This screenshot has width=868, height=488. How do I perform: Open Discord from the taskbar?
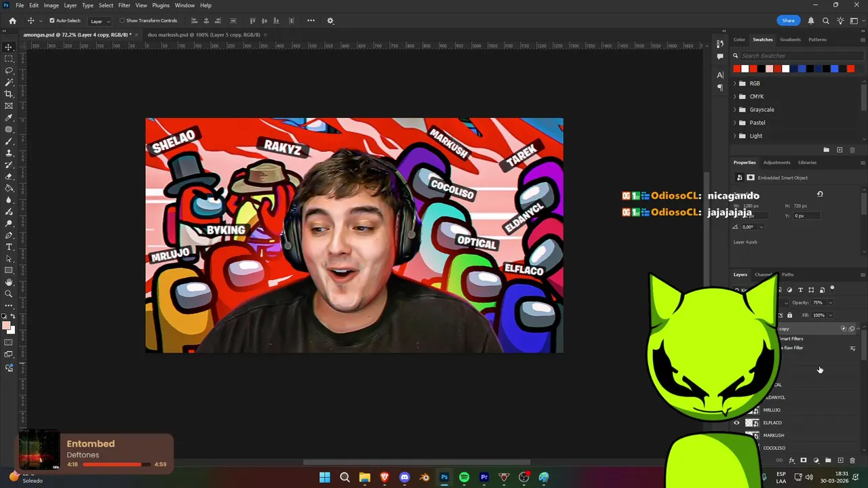404,477
